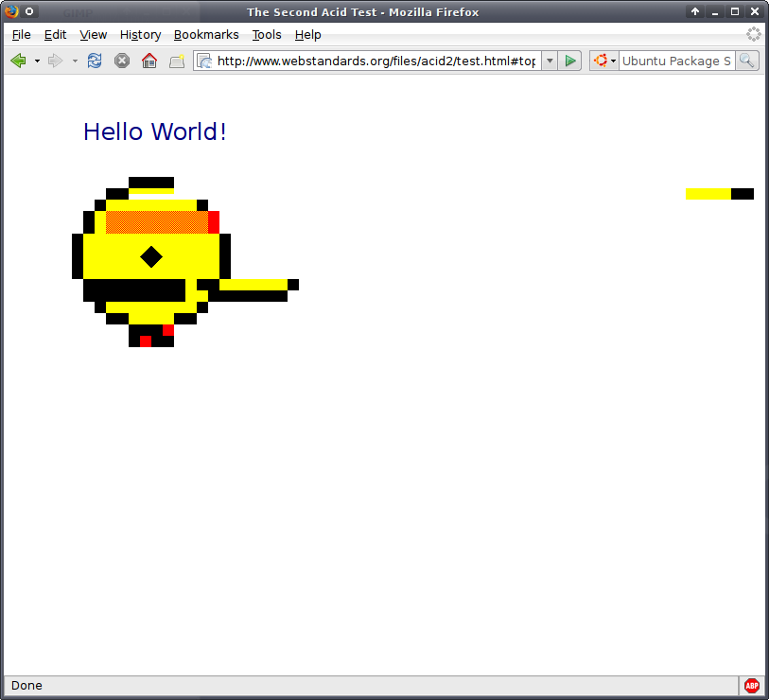Click the Adblock Plus status bar icon
The width and height of the screenshot is (769, 700).
click(751, 685)
